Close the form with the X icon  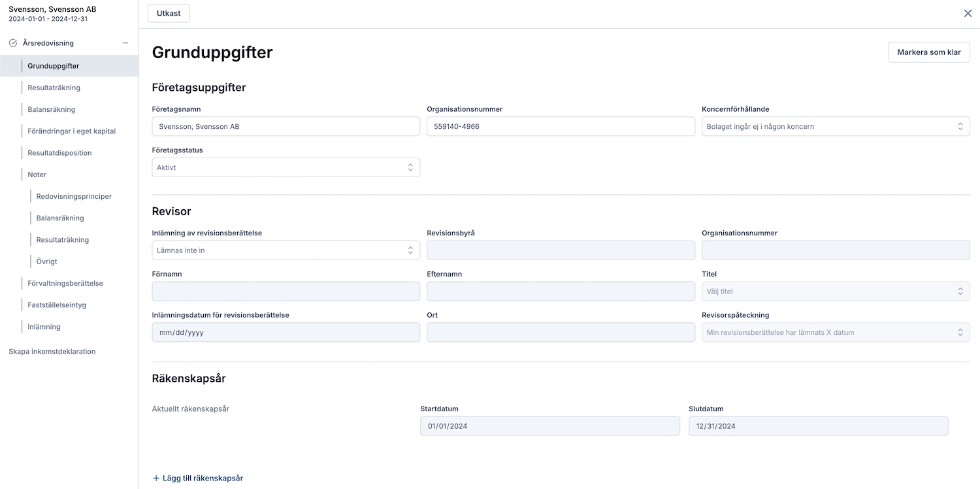tap(968, 13)
